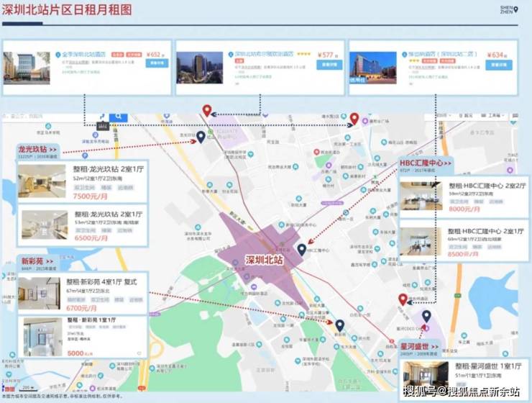This screenshot has height=403, width=532.
Task: Click the red pin above Longguang Jiuzuan
Action: [x=207, y=111]
